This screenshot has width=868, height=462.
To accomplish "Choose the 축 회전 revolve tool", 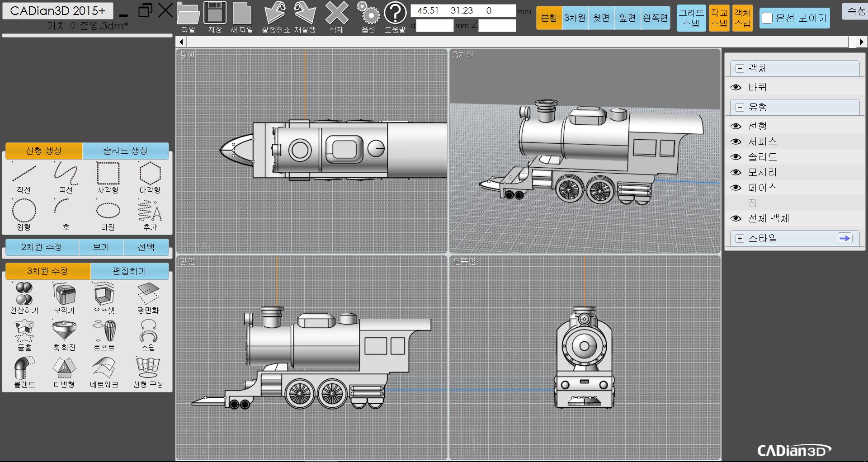I will (x=64, y=331).
